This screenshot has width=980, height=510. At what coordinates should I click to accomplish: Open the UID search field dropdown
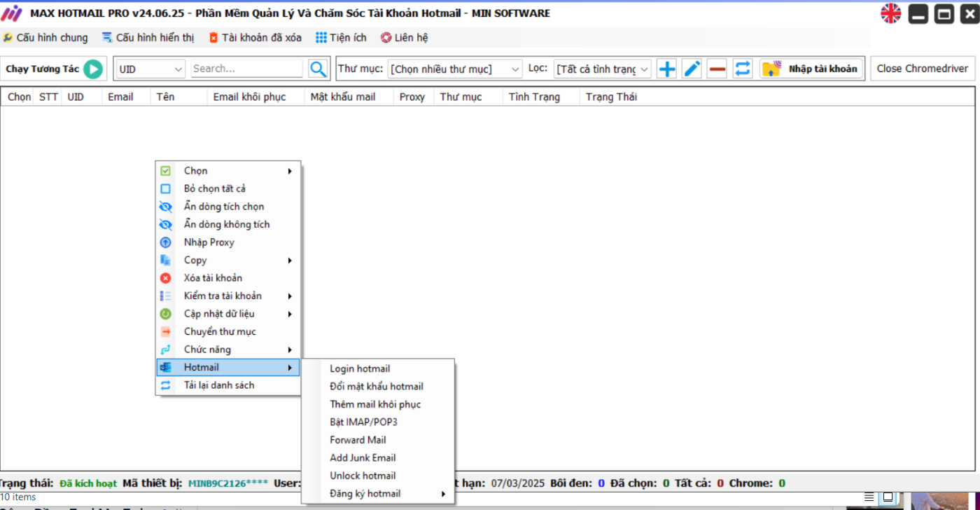point(149,68)
